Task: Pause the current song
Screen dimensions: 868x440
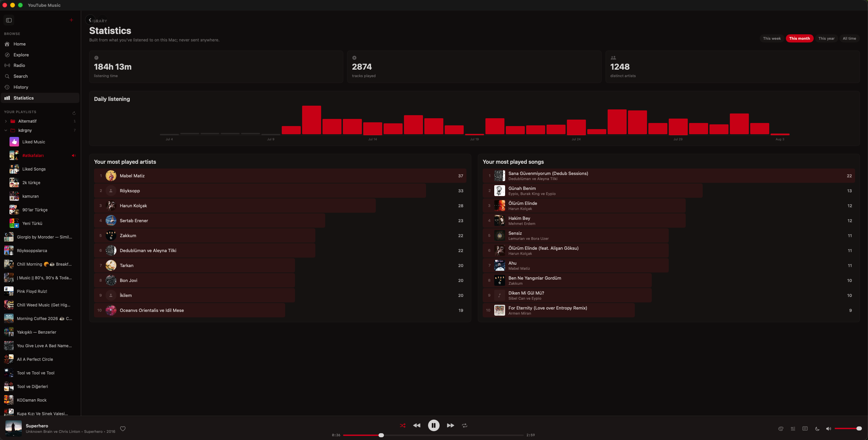Action: pyautogui.click(x=433, y=425)
